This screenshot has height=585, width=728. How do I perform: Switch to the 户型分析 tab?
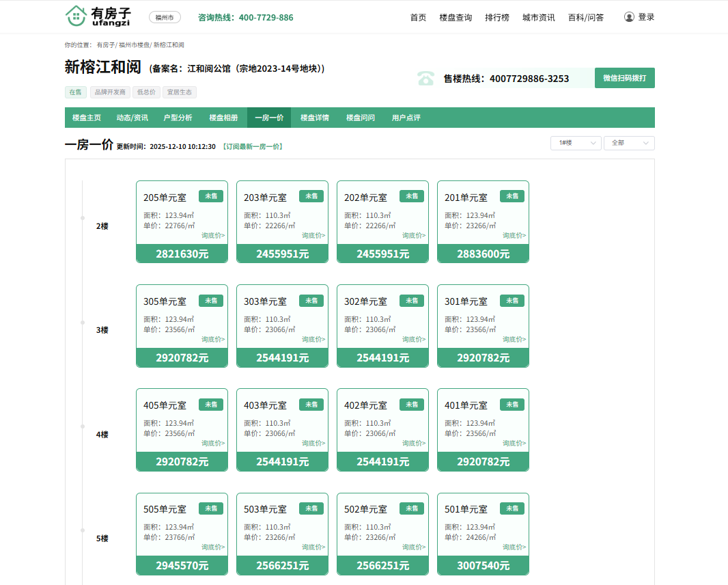[178, 118]
